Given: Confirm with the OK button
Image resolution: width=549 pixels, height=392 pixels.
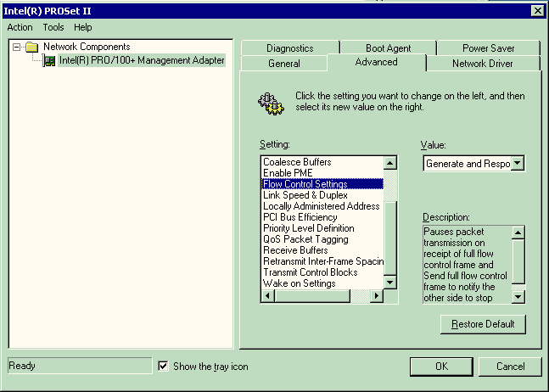Looking at the screenshot, I should (441, 367).
